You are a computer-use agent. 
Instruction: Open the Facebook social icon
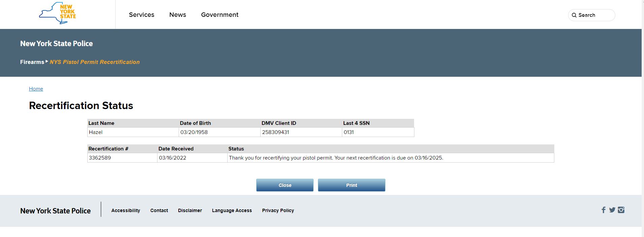pyautogui.click(x=604, y=210)
